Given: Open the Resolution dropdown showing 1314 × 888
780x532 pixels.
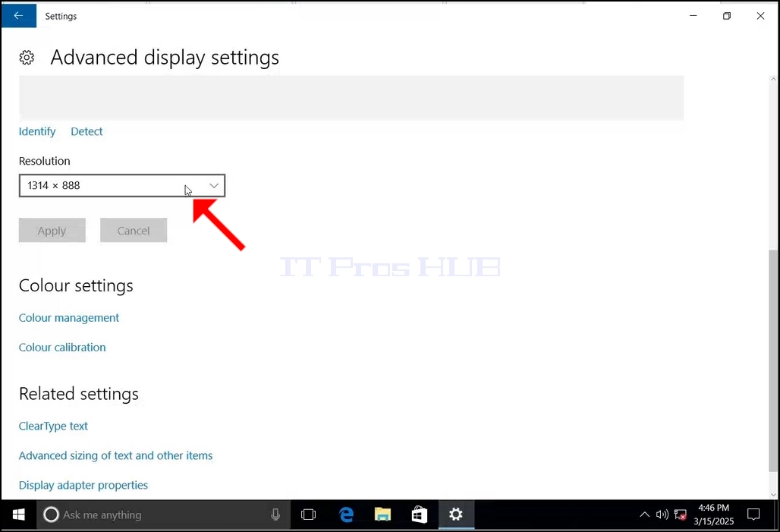Looking at the screenshot, I should (122, 186).
